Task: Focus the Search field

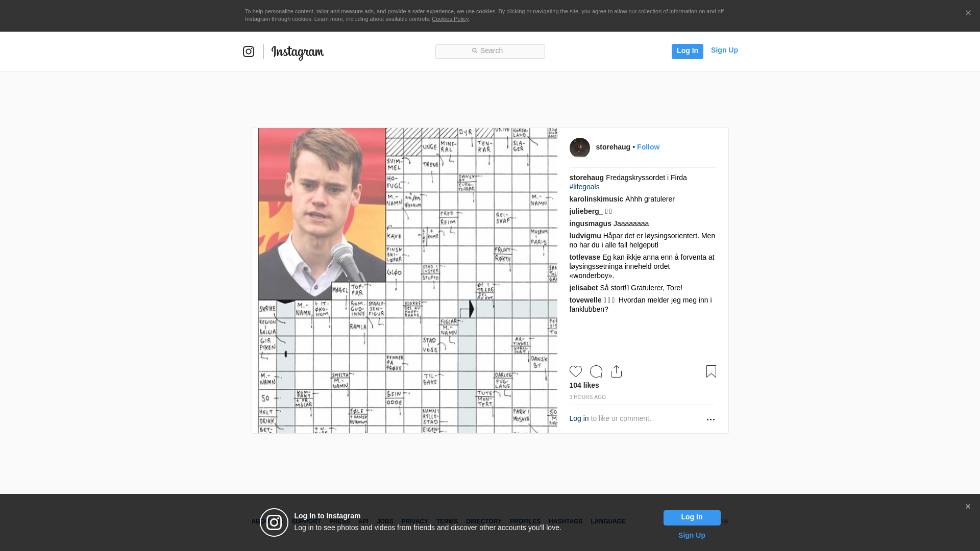Action: (x=490, y=52)
